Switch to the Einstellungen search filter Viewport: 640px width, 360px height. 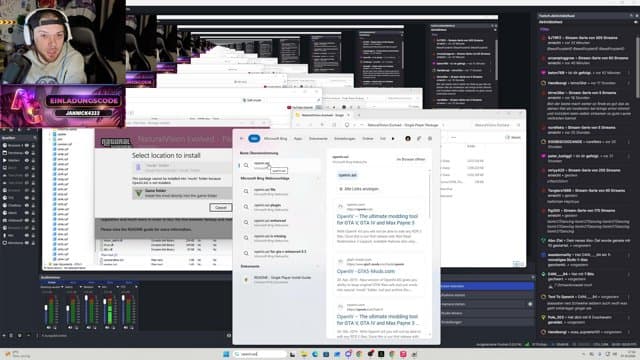[344, 139]
